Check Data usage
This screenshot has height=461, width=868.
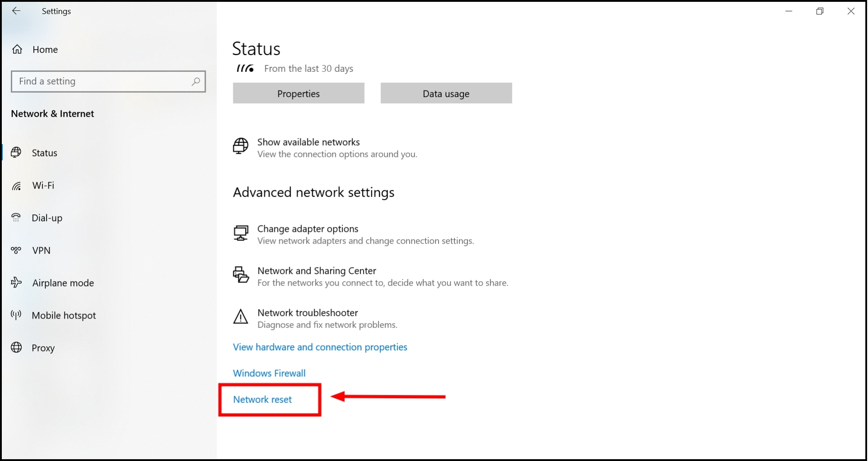[446, 93]
